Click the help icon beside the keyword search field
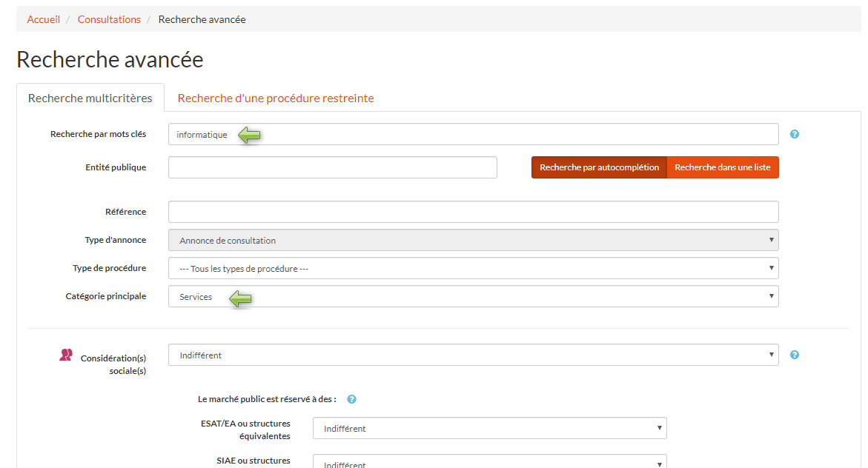Image resolution: width=868 pixels, height=468 pixels. [x=795, y=135]
